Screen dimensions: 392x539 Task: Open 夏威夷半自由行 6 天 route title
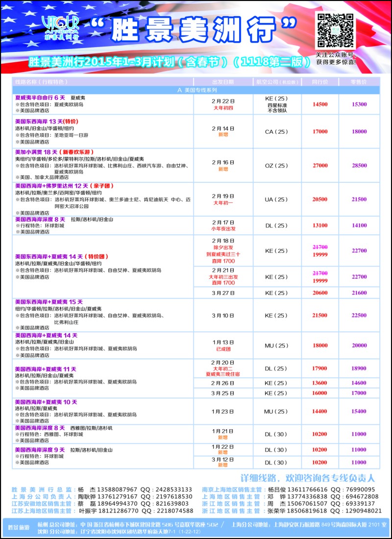point(41,98)
